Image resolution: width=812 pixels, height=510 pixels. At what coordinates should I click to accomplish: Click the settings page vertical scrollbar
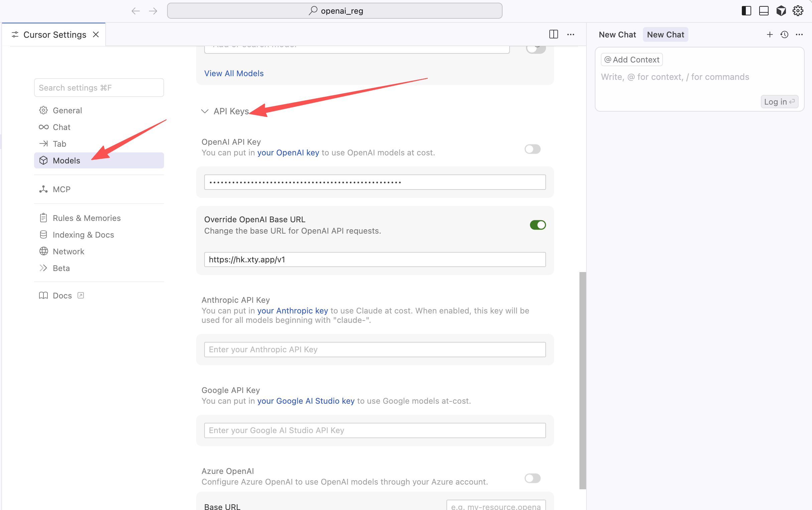point(582,380)
